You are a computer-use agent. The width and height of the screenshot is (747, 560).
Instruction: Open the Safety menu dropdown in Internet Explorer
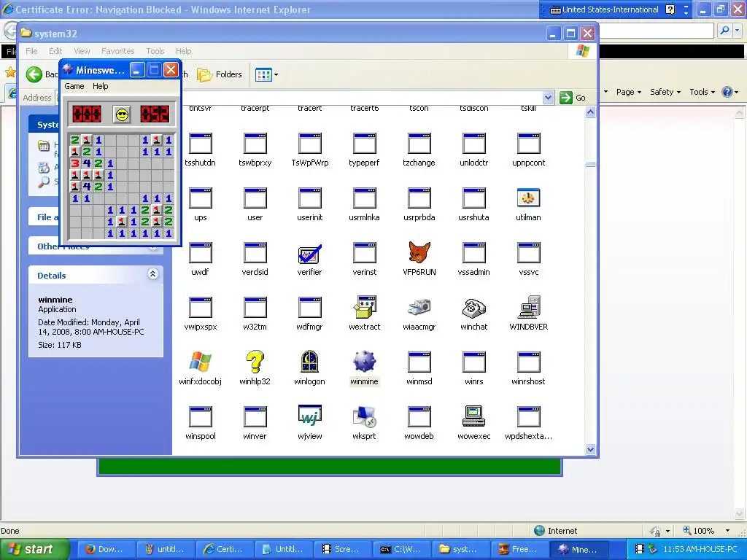pos(665,92)
